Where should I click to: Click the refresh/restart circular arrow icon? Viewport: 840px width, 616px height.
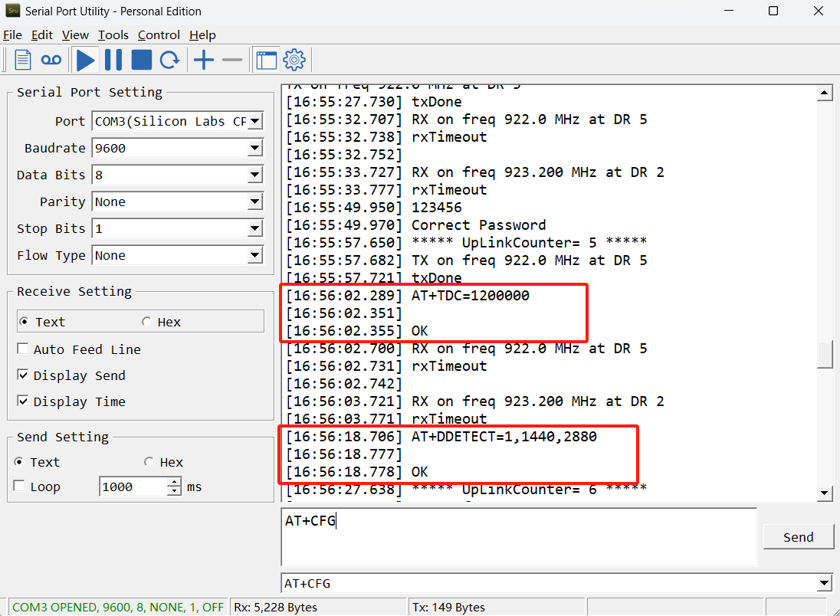point(170,60)
